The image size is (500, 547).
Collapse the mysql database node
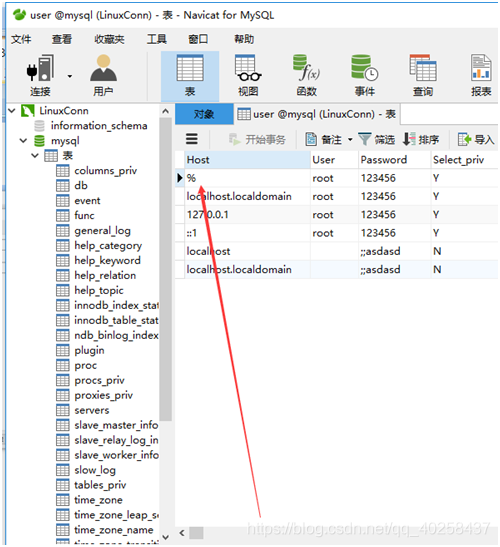click(x=23, y=141)
